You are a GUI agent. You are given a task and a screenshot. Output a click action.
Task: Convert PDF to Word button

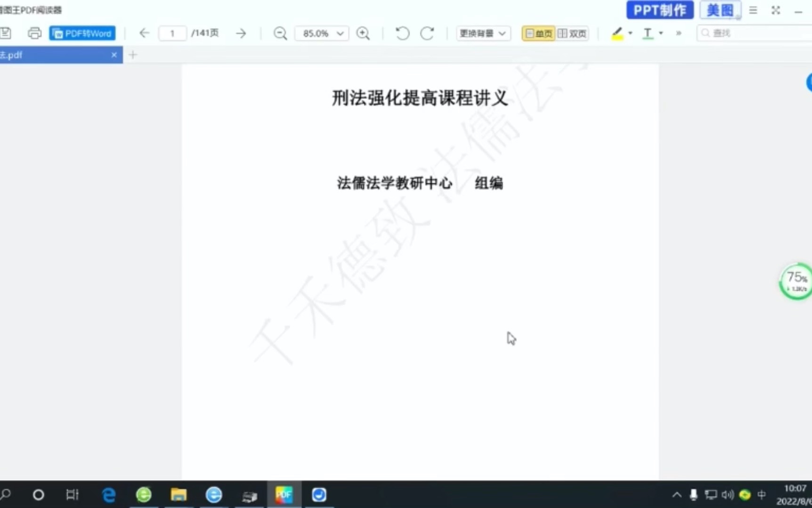click(82, 33)
